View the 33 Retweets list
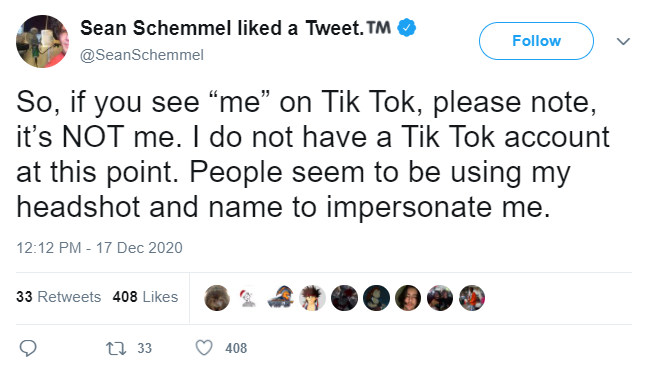This screenshot has width=651, height=375. click(x=59, y=297)
